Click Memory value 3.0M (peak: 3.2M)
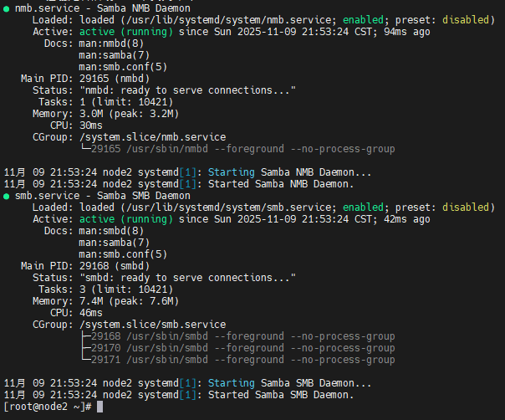The height and width of the screenshot is (420, 505). click(129, 114)
